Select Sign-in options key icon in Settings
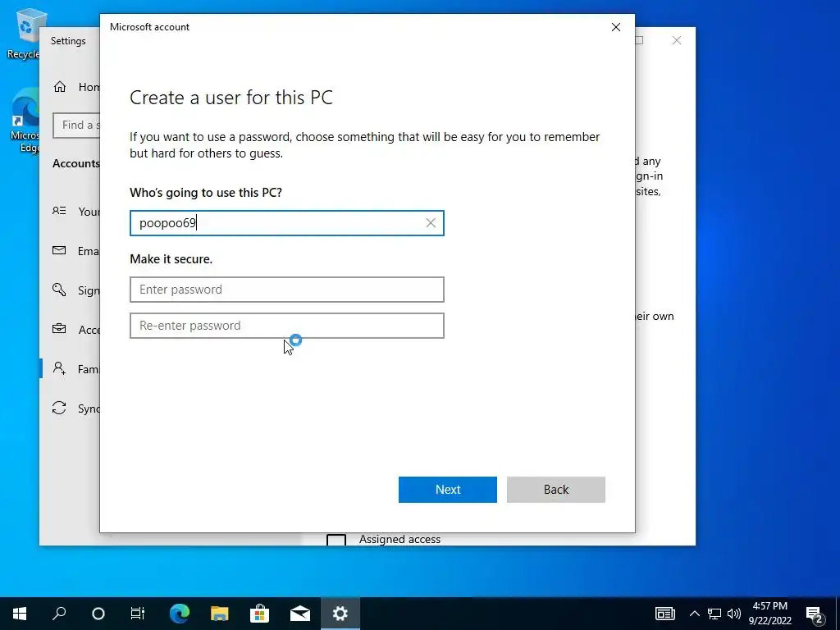840x630 pixels. click(59, 290)
